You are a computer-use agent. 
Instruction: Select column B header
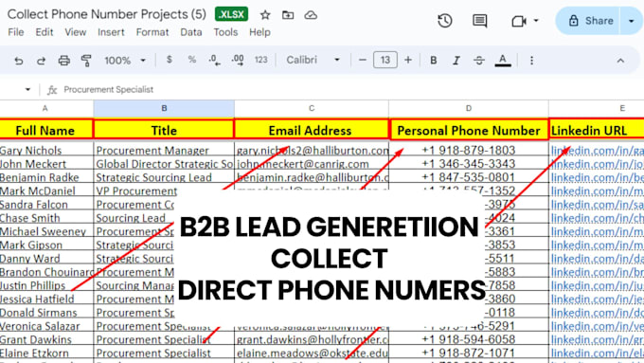(164, 109)
